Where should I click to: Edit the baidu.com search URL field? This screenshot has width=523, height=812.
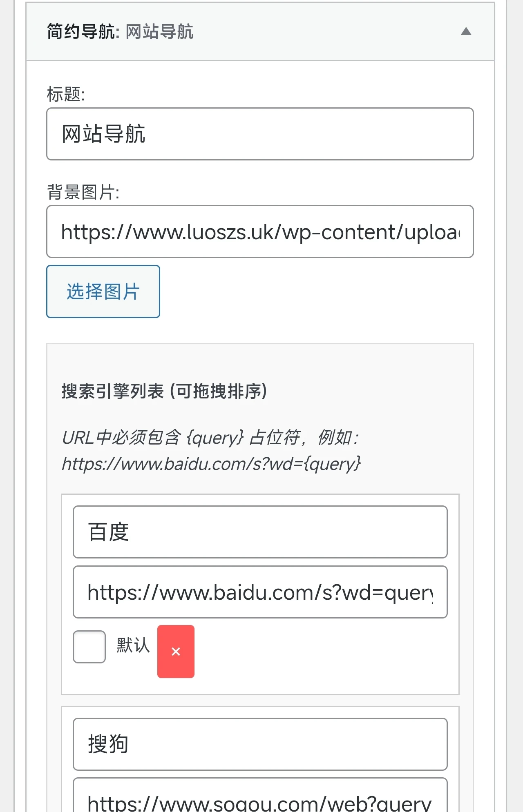click(x=260, y=592)
